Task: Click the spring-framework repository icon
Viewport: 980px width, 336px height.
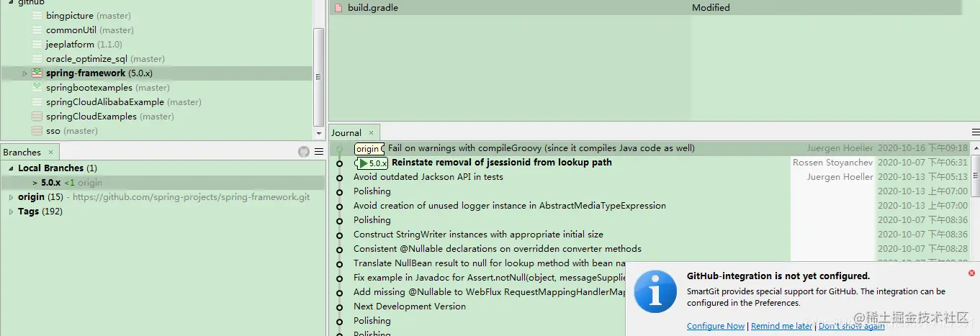Action: [37, 73]
